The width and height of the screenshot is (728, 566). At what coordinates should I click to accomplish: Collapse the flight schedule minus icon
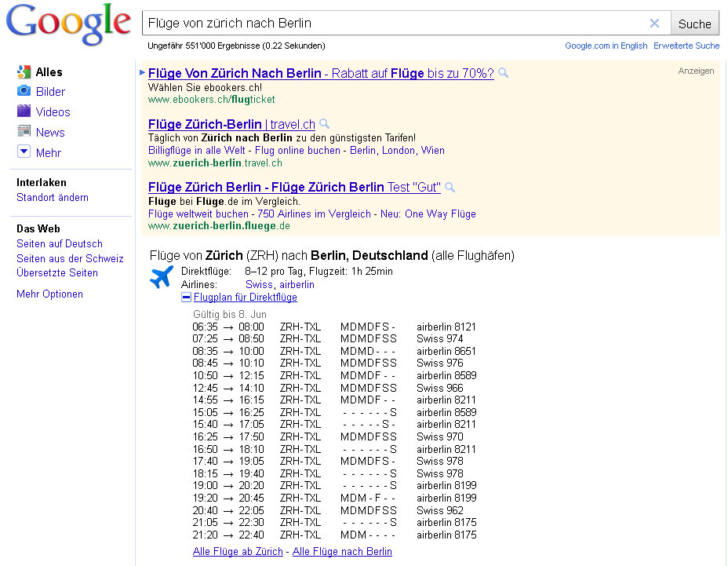tap(186, 298)
